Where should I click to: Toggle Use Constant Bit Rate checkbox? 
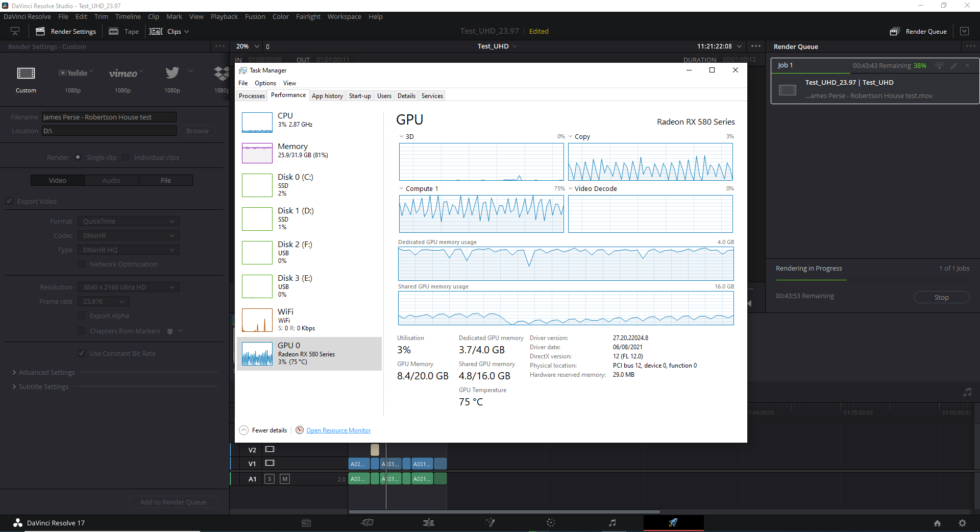(82, 353)
